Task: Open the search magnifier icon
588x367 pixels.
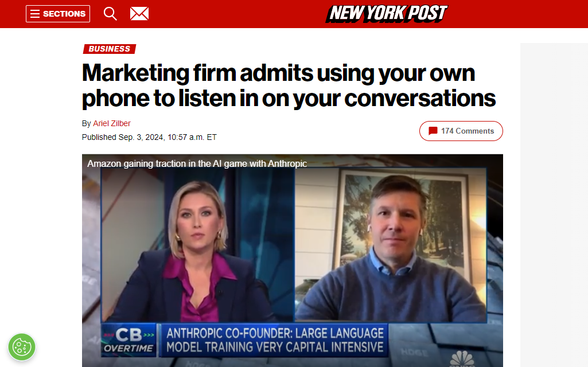Action: (110, 14)
